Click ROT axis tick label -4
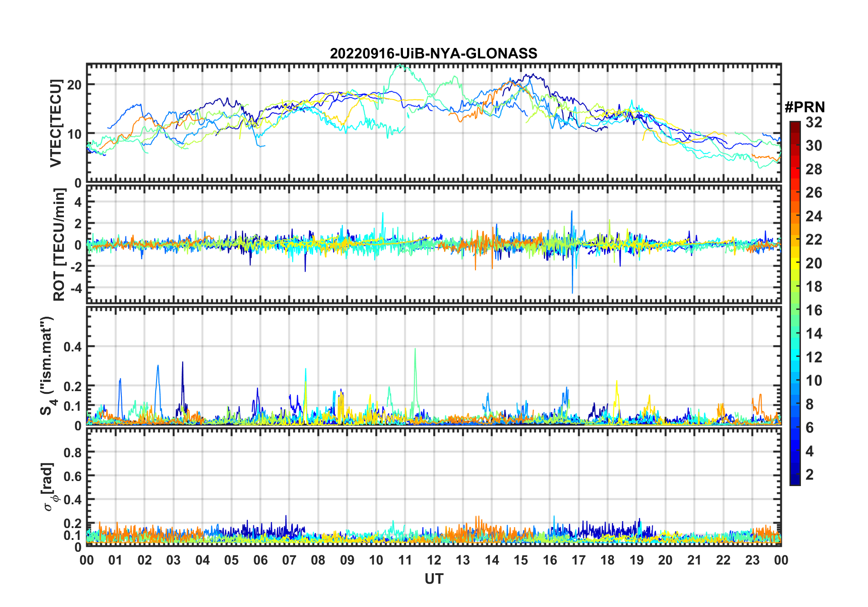Screen dimensions: 868x607 (76, 288)
